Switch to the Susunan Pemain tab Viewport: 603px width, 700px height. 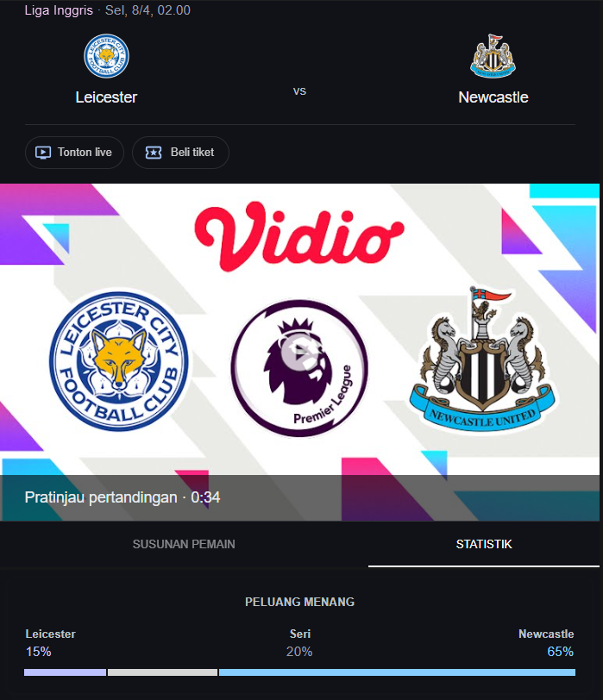point(184,544)
